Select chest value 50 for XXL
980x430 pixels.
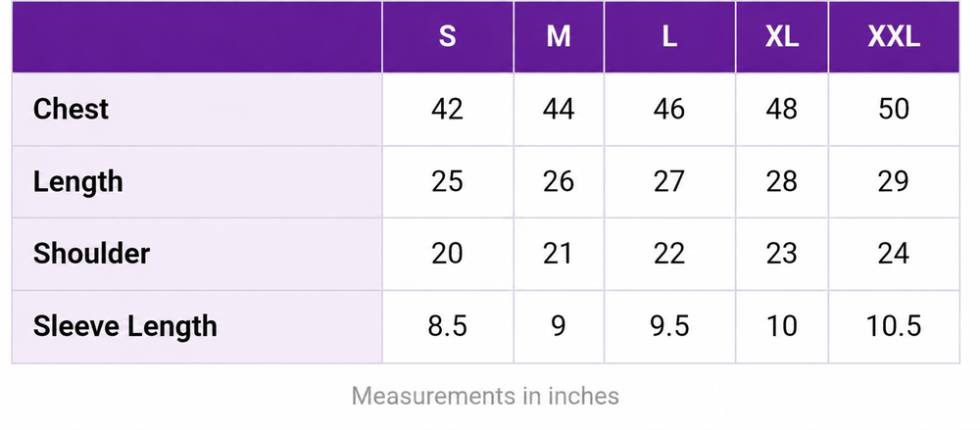(894, 110)
